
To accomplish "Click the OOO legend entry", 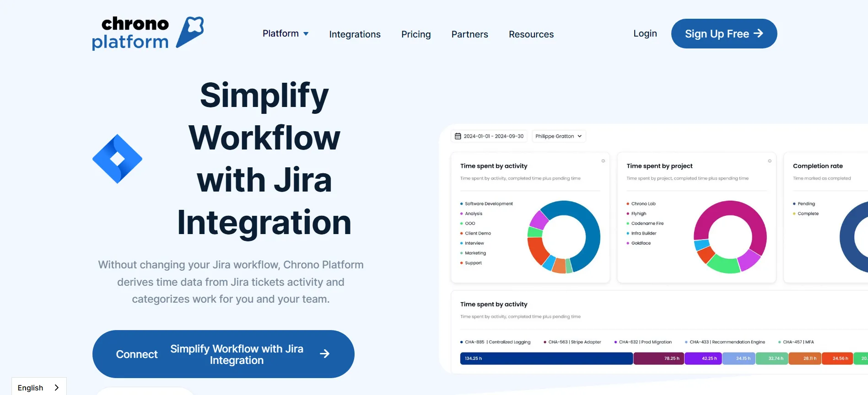I will [468, 224].
